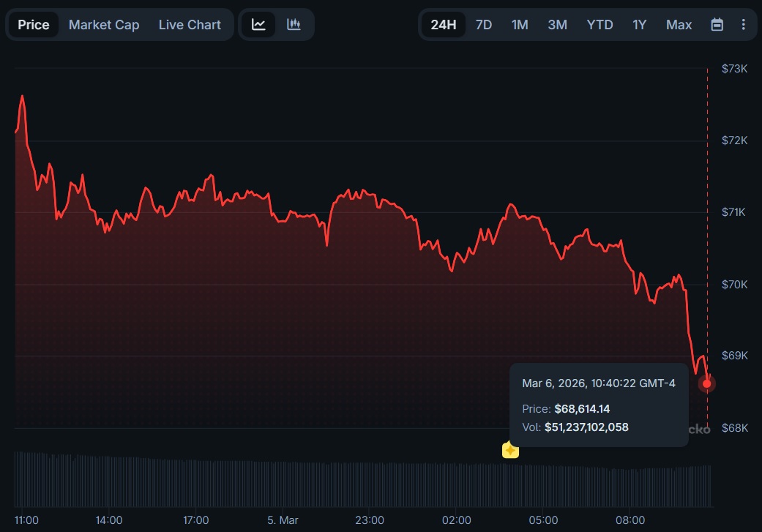Select the Price tab
The width and height of the screenshot is (762, 532).
tap(34, 25)
